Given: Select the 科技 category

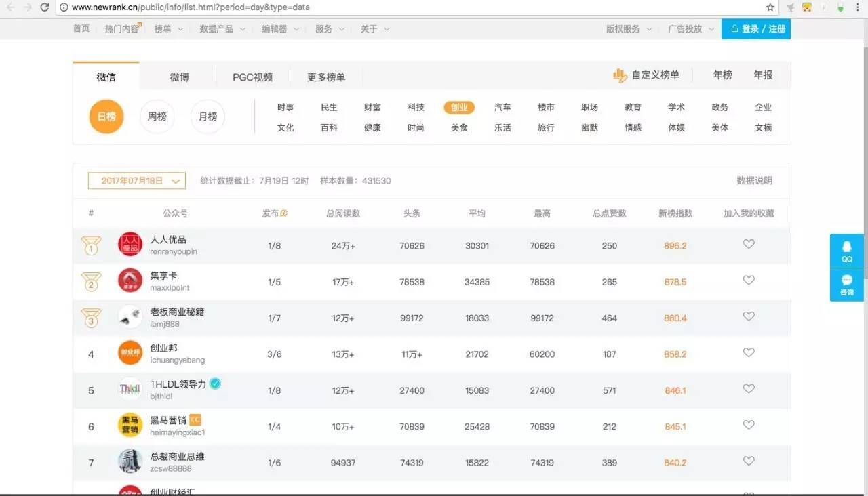Looking at the screenshot, I should click(x=416, y=107).
